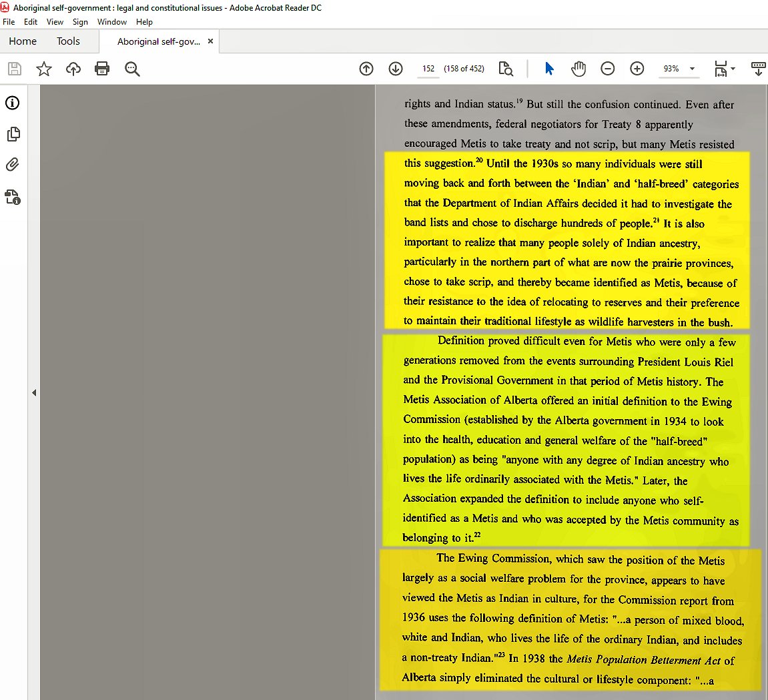The image size is (768, 700).
Task: Close the Aboriginal self-gov document tab
Action: click(211, 41)
